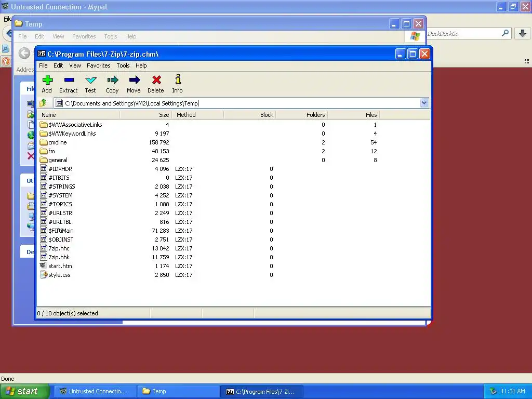
Task: Open the Favorites menu in 7-Zip
Action: [x=98, y=65]
